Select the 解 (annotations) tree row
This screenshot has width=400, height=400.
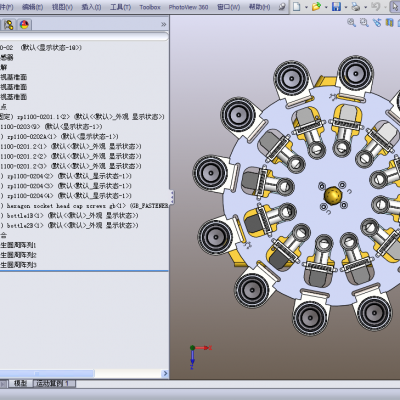[3, 67]
